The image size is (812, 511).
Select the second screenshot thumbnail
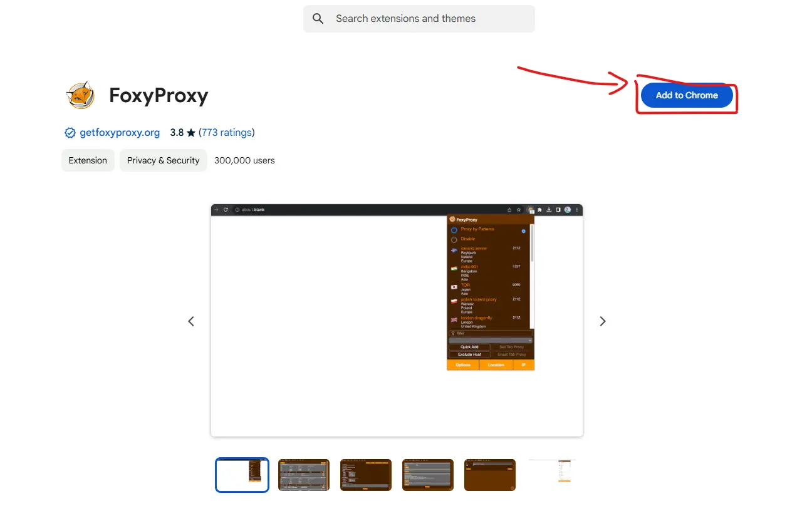(304, 475)
